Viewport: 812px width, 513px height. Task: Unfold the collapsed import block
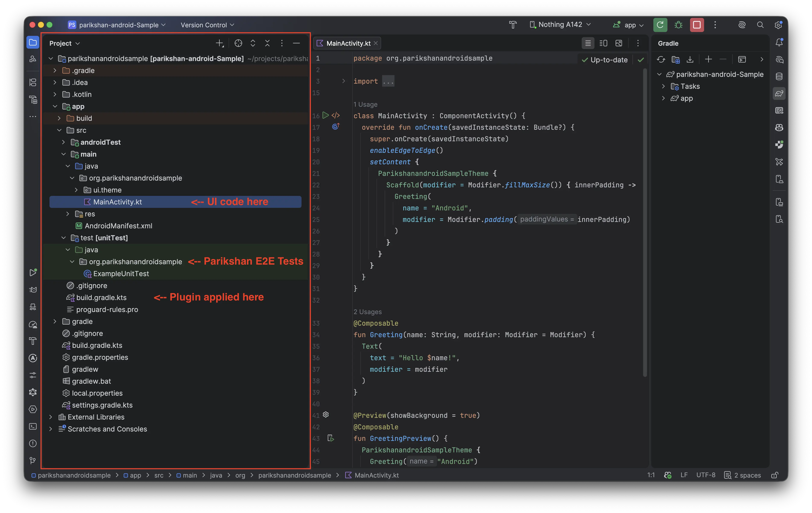pyautogui.click(x=344, y=81)
